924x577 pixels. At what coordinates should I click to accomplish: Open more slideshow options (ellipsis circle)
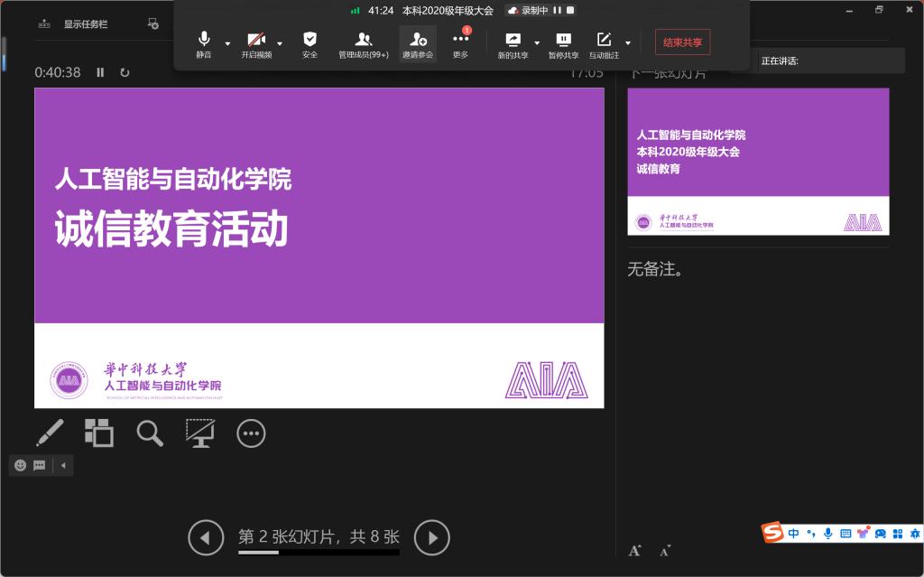click(251, 433)
